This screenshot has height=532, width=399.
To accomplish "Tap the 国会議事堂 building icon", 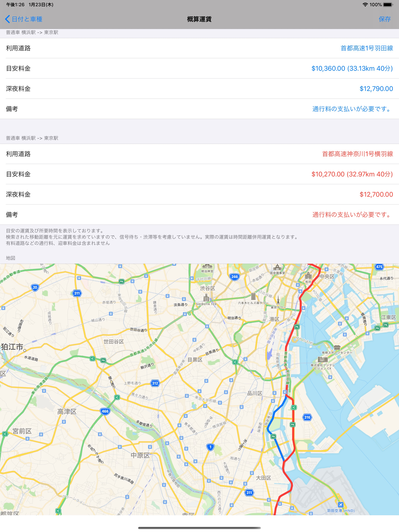I will click(x=277, y=267).
